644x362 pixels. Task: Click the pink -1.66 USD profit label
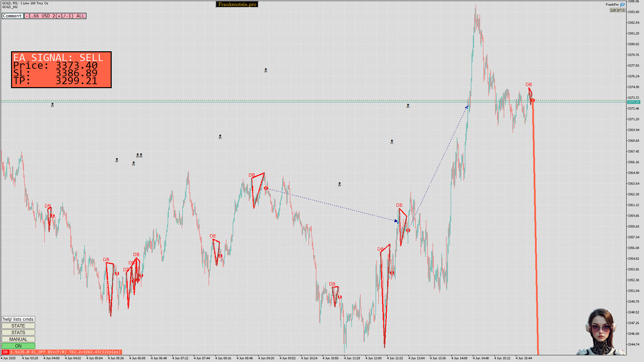(x=55, y=16)
